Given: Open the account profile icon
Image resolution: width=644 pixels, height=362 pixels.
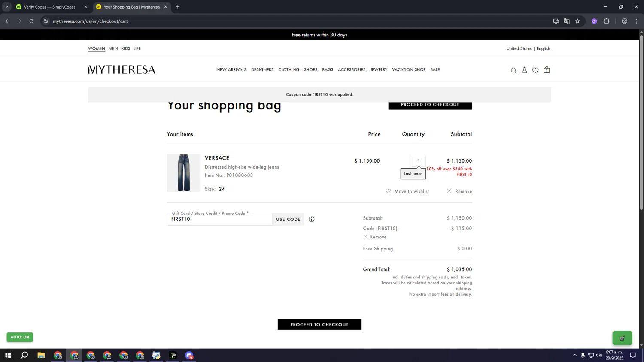Looking at the screenshot, I should pos(524,70).
